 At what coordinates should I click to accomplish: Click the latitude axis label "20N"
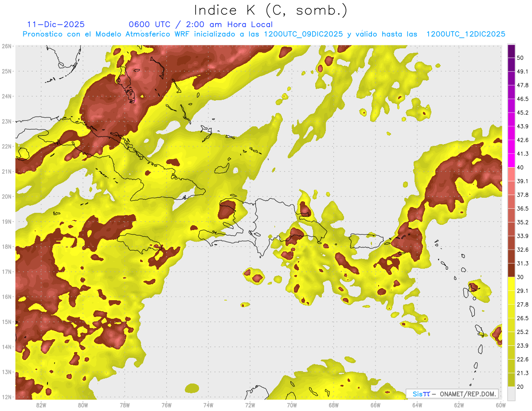[7, 196]
